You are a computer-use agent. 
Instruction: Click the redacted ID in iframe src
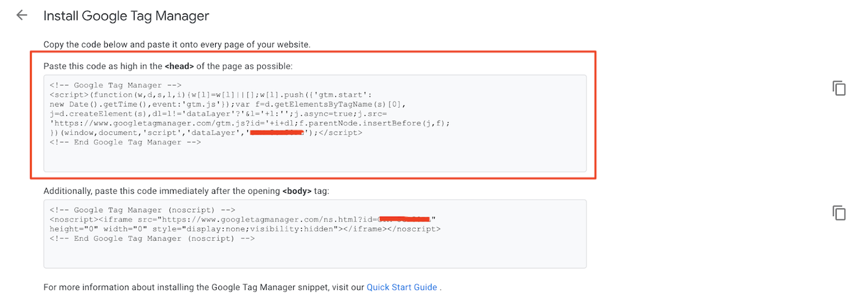pos(404,219)
